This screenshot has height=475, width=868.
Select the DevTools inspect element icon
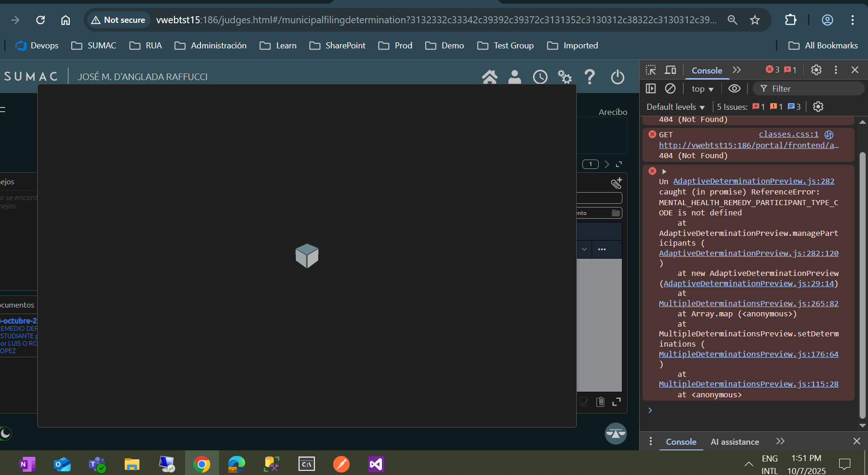click(651, 70)
